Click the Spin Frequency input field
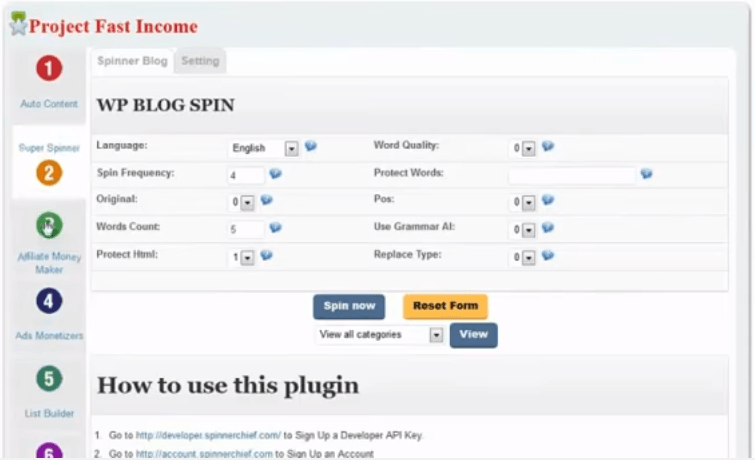 (x=246, y=175)
